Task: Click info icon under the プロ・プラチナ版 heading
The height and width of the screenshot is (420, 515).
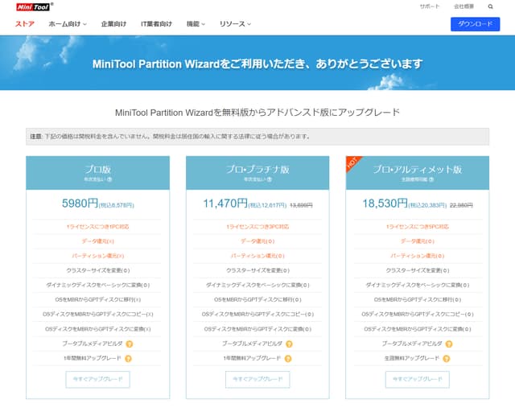Action: (x=270, y=179)
